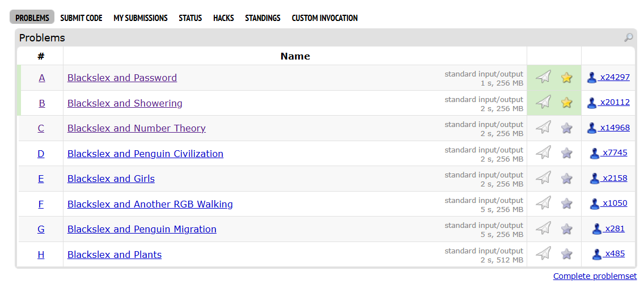Screen dimensions: 644x288
Task: Open My Submissions tab
Action: [x=141, y=18]
